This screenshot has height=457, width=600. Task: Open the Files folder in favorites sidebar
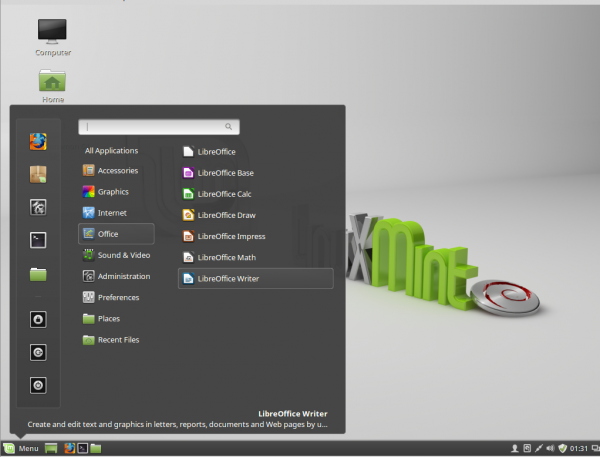(38, 274)
